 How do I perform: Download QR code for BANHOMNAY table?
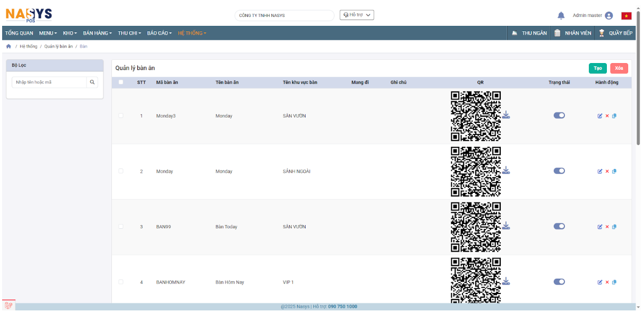point(506,281)
